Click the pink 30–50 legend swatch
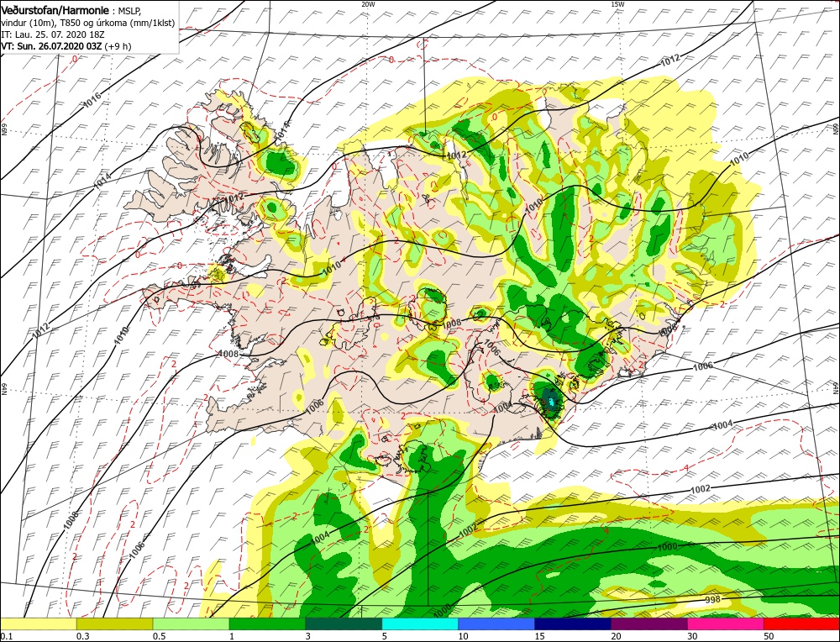840x642 pixels. click(726, 624)
